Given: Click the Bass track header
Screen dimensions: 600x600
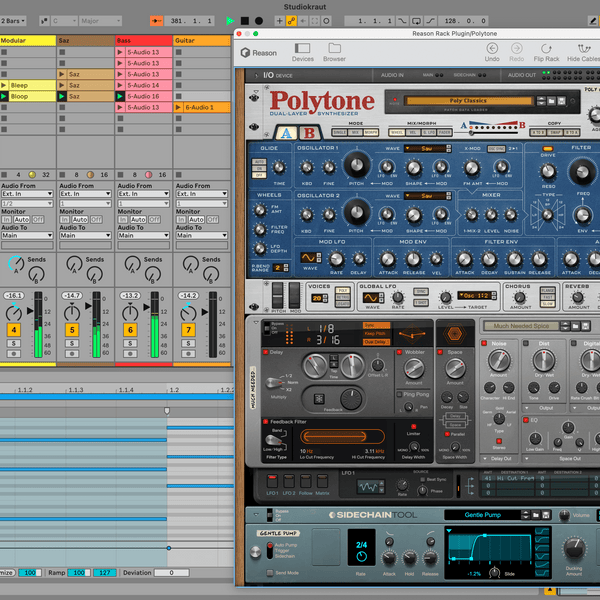Looking at the screenshot, I should click(143, 41).
